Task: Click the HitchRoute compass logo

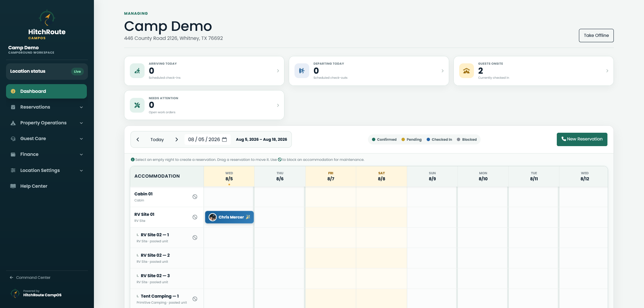Action: pos(47,18)
